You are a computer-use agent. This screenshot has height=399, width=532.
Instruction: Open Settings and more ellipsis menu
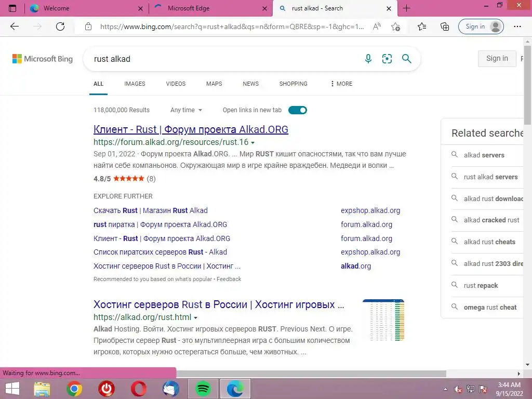click(x=517, y=26)
